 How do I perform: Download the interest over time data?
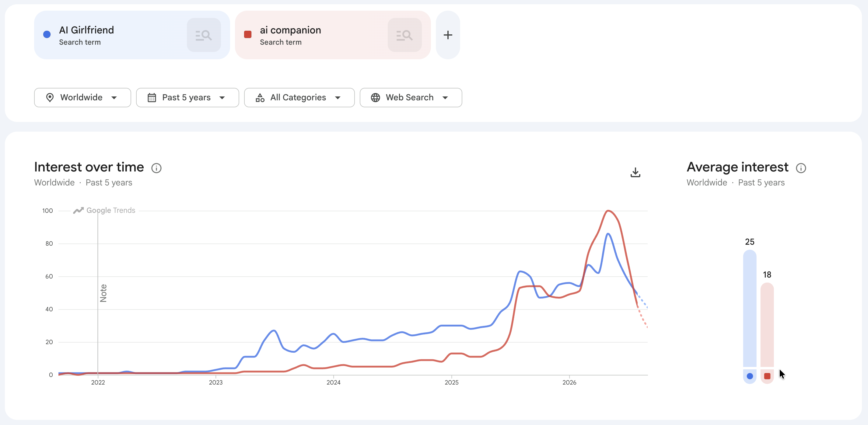point(635,172)
